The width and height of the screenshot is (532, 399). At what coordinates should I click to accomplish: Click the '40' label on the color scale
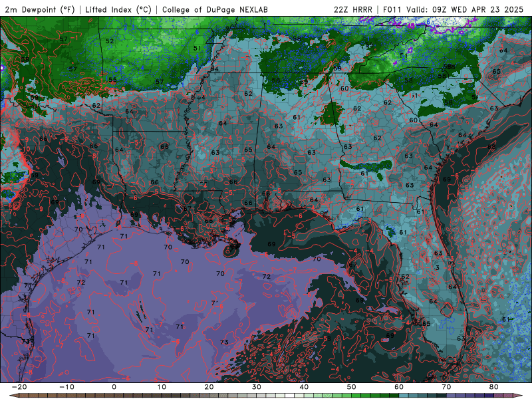[x=304, y=387]
